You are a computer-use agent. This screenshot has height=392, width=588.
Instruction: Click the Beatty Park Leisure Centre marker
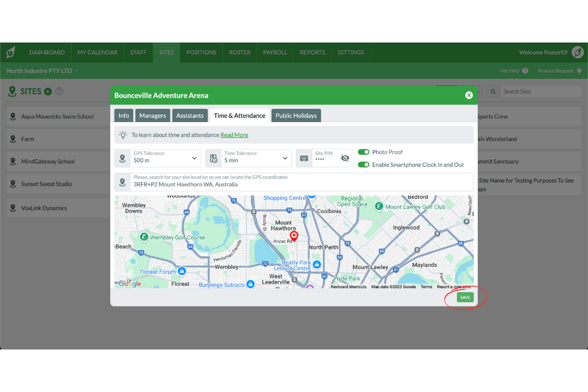[x=317, y=265]
